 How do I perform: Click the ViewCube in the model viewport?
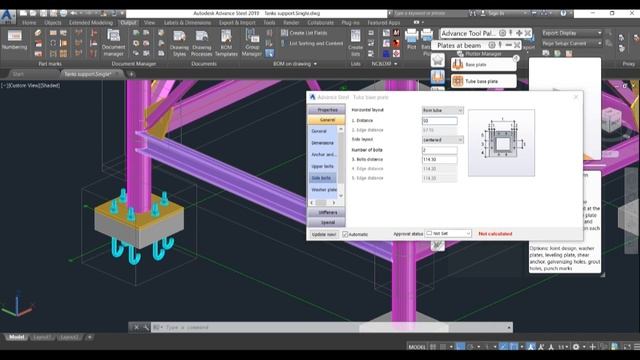611,119
